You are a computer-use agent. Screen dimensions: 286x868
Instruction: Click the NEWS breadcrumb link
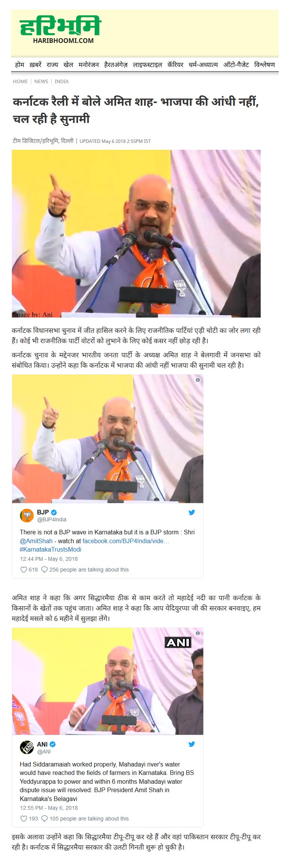41,81
